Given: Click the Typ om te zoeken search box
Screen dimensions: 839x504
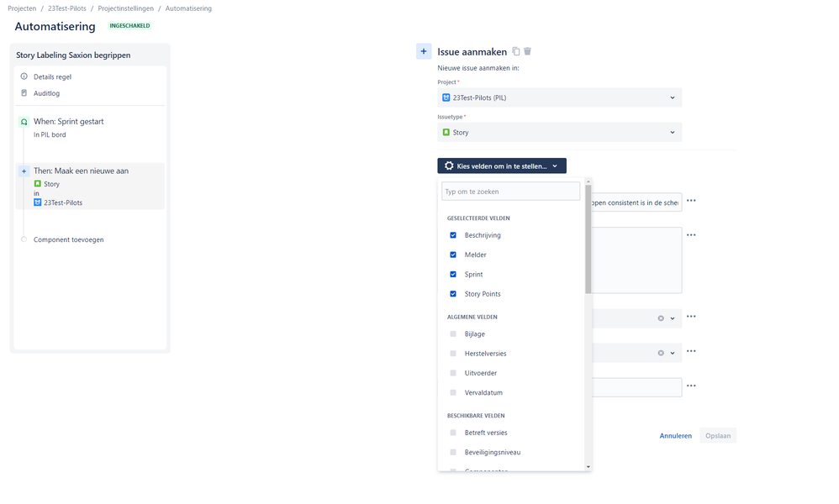Looking at the screenshot, I should coord(510,192).
